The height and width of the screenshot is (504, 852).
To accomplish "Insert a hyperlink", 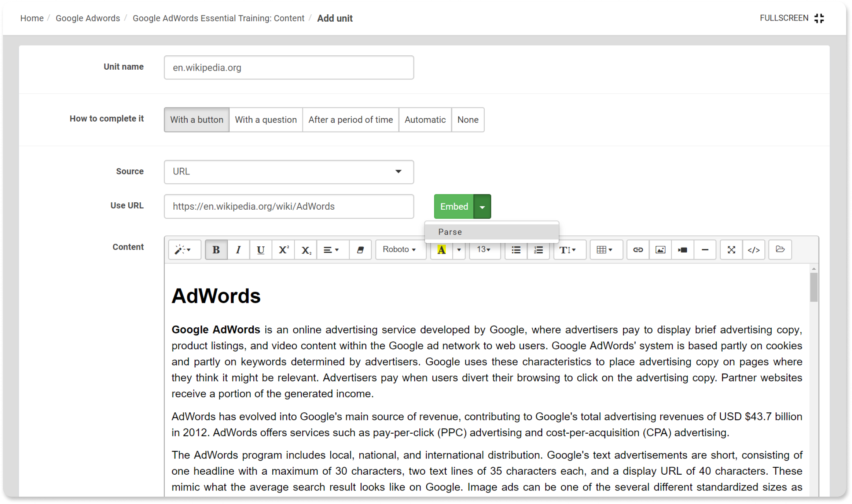I will tap(638, 250).
